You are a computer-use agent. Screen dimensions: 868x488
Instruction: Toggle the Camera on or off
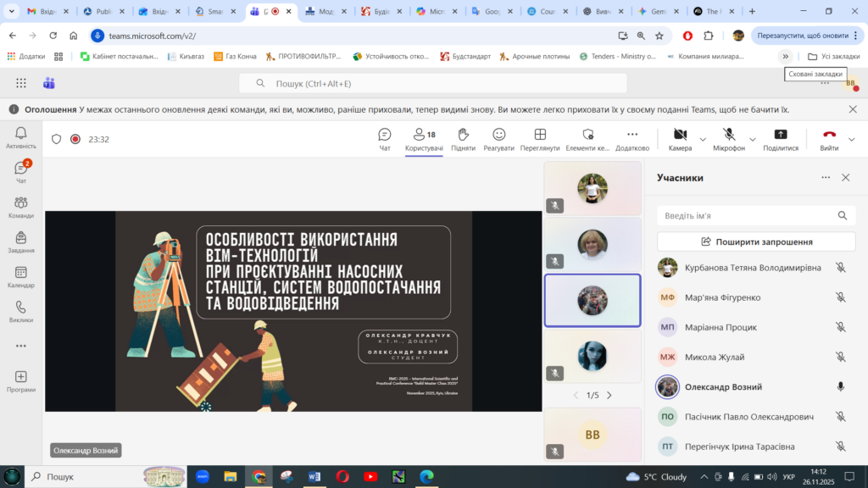pyautogui.click(x=680, y=139)
